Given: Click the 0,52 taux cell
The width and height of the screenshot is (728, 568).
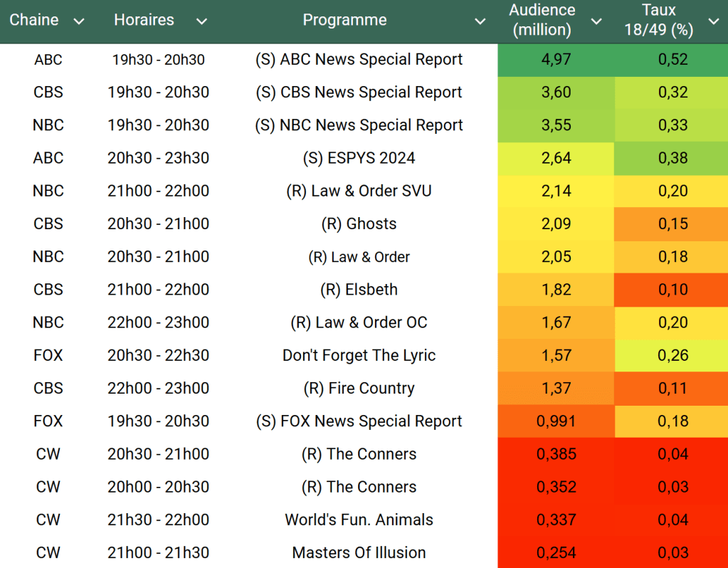Looking at the screenshot, I should pyautogui.click(x=672, y=60).
